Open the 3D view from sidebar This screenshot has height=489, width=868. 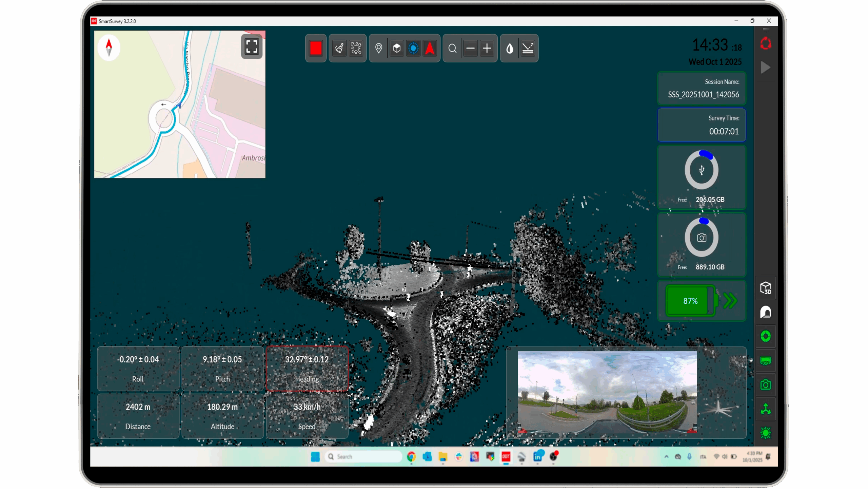766,288
